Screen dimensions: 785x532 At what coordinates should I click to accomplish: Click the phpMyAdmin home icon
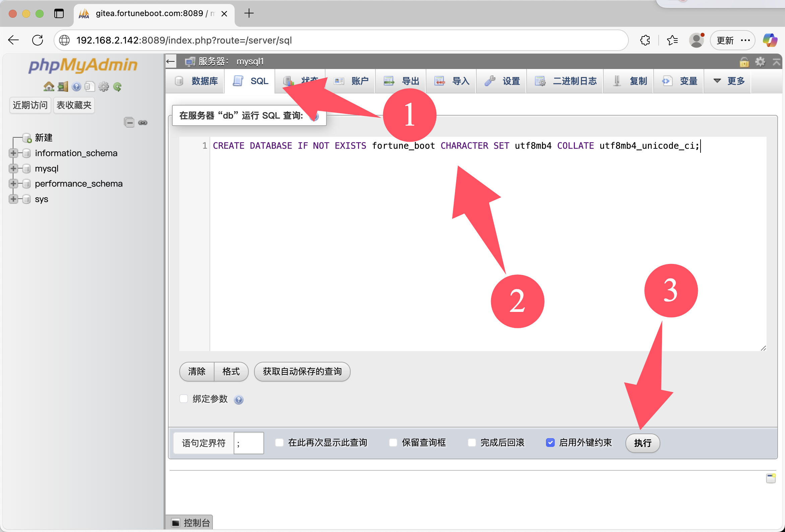click(49, 87)
